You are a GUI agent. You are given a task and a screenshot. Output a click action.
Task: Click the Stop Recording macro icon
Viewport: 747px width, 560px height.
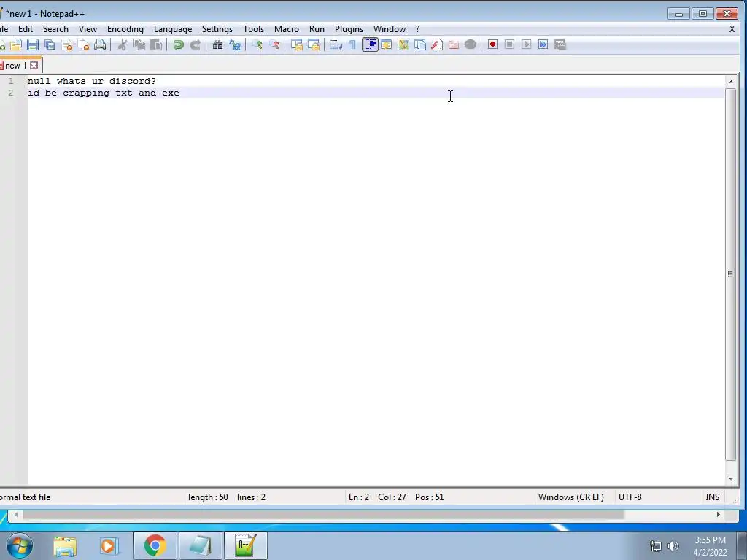[x=509, y=44]
